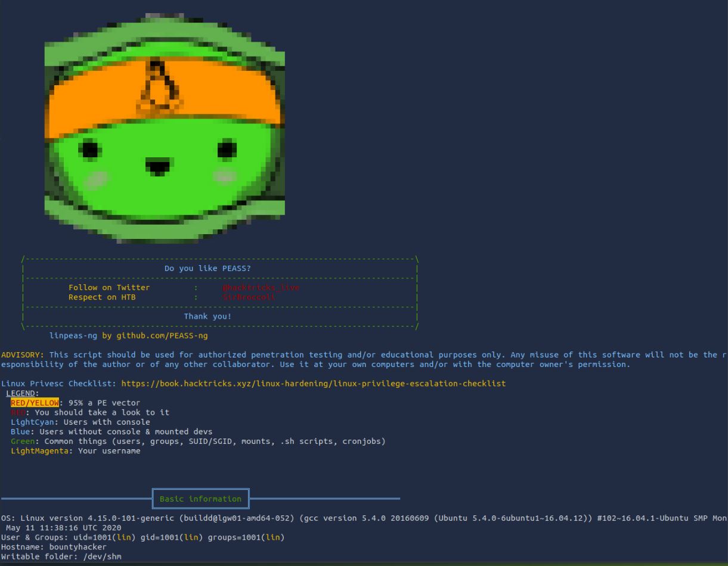
Task: Click the 'Respect on HTB' label
Action: click(102, 297)
